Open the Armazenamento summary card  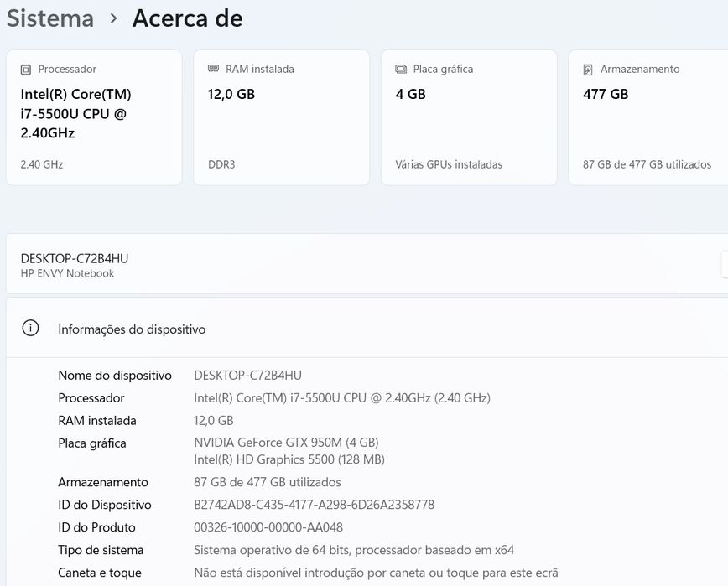tap(648, 117)
